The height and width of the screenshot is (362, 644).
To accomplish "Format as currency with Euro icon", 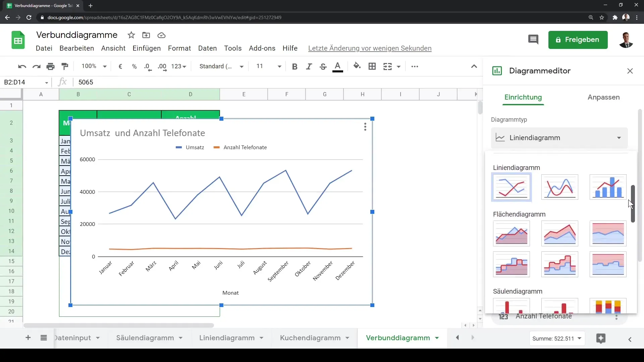I will coord(120,66).
